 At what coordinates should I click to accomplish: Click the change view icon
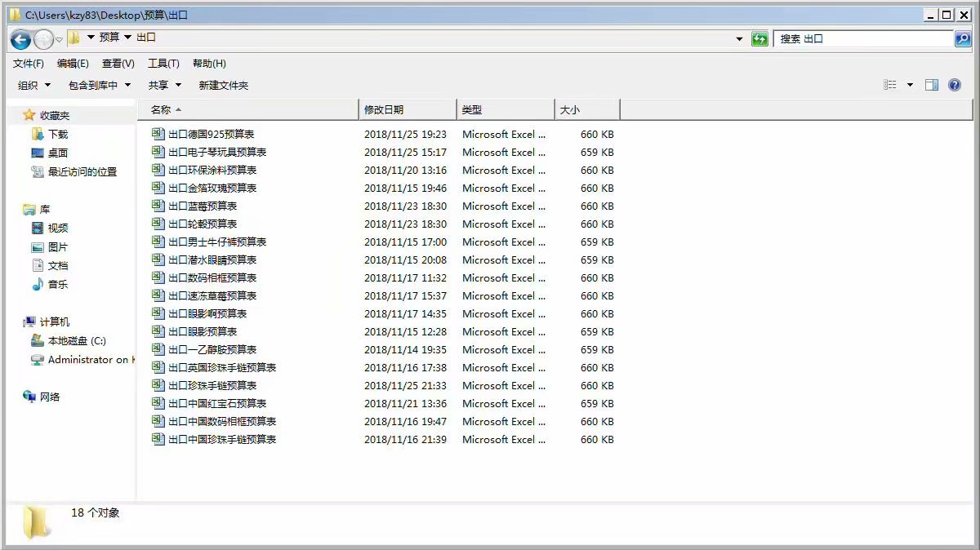pyautogui.click(x=890, y=85)
